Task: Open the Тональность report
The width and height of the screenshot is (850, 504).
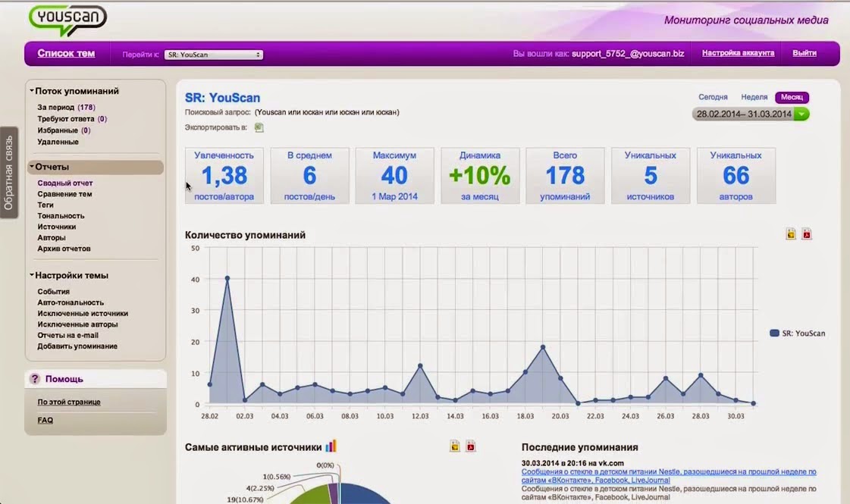Action: pyautogui.click(x=61, y=216)
